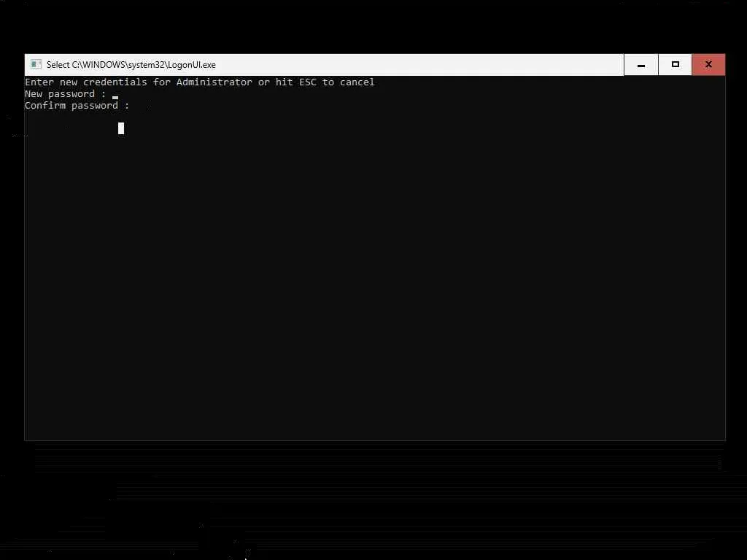Click the word 'credentials' in the prompt
The image size is (747, 560).
[115, 82]
